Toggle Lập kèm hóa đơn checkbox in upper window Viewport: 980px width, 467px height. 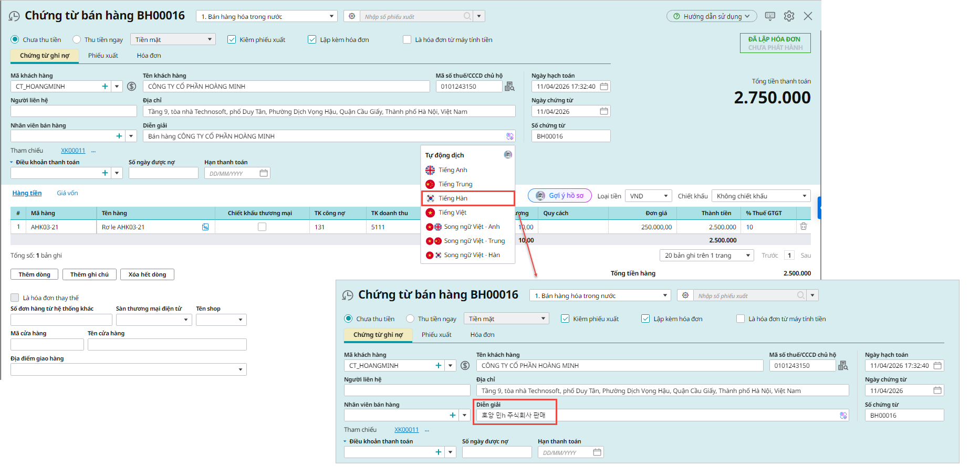tap(312, 39)
